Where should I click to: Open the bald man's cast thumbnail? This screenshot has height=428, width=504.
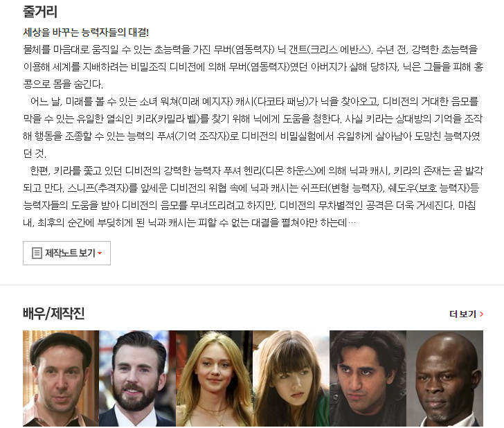tap(444, 378)
